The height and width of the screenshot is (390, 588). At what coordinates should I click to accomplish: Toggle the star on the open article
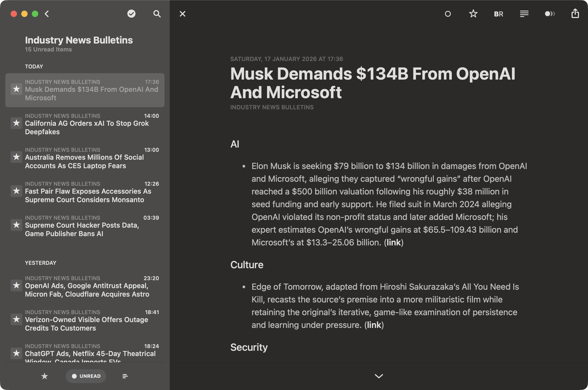473,14
